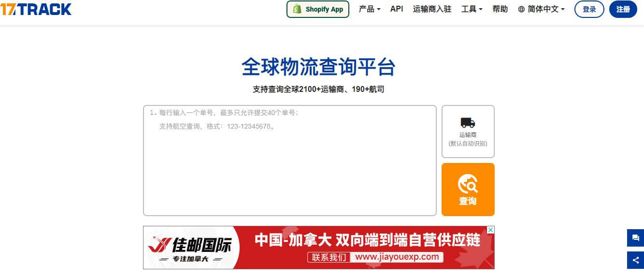The height and width of the screenshot is (279, 644).
Task: Click the www.jiayouexp.com link in ad
Action: 398,257
